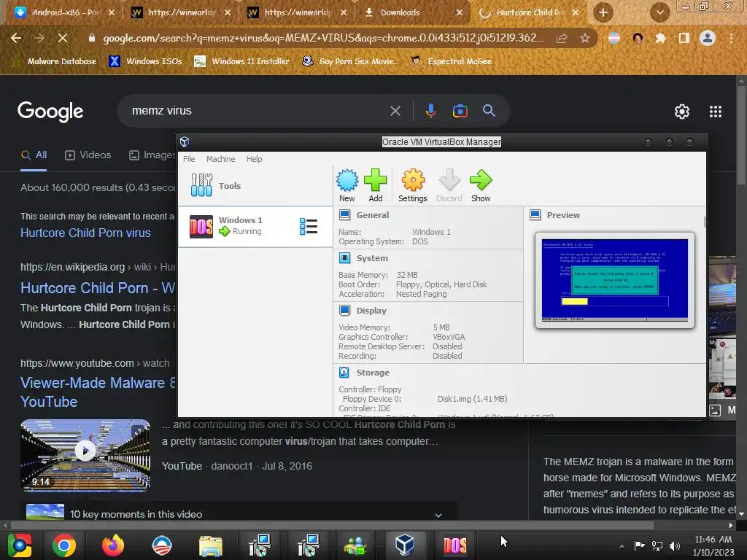Open the File menu in VirtualBox
The width and height of the screenshot is (747, 560).
[x=189, y=159]
